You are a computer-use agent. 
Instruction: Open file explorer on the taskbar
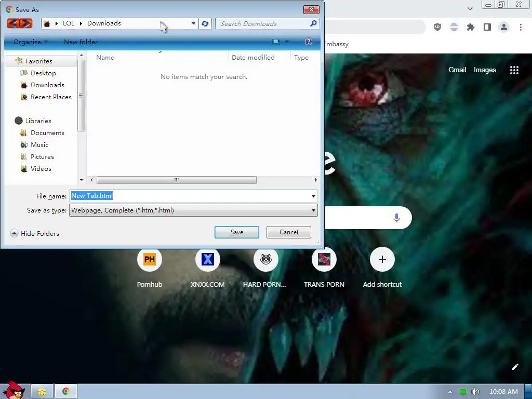point(42,392)
